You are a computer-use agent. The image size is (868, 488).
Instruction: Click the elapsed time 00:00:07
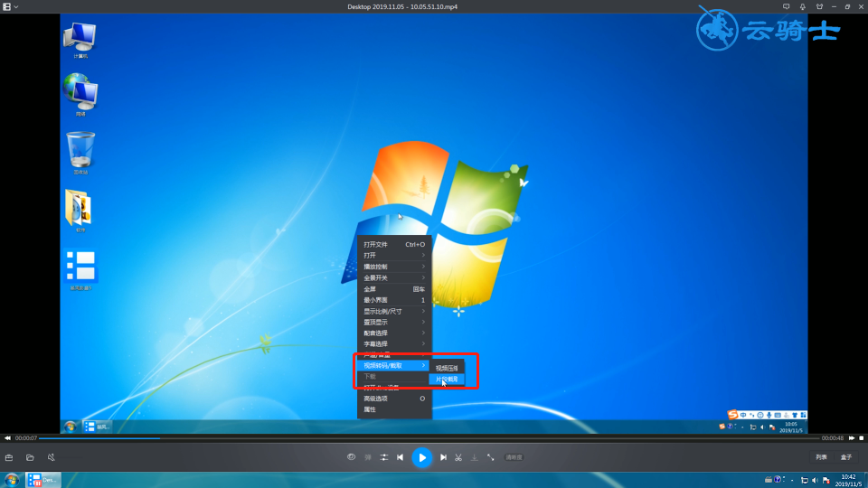(26, 438)
